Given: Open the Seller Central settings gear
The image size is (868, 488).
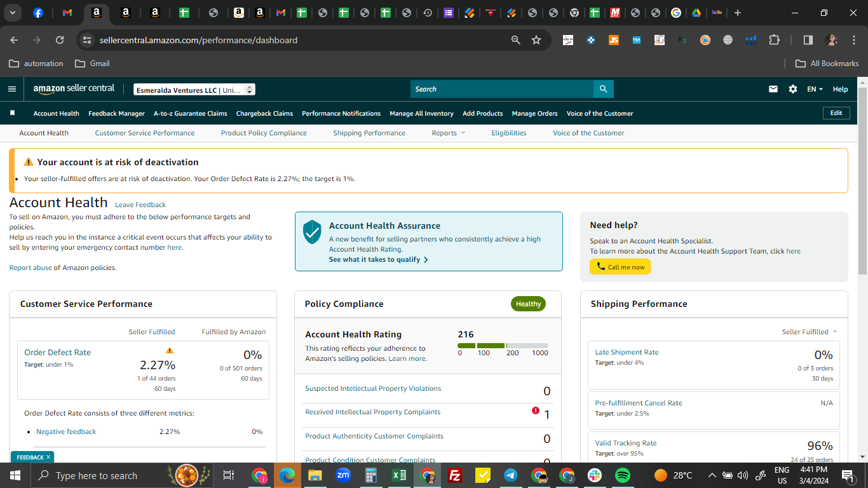Looking at the screenshot, I should point(793,89).
